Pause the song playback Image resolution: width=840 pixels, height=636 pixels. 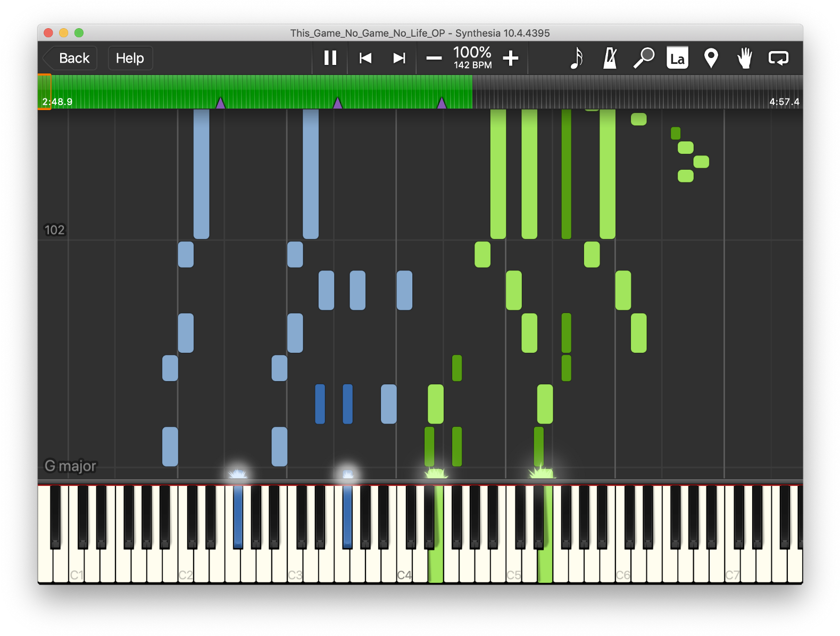(330, 58)
